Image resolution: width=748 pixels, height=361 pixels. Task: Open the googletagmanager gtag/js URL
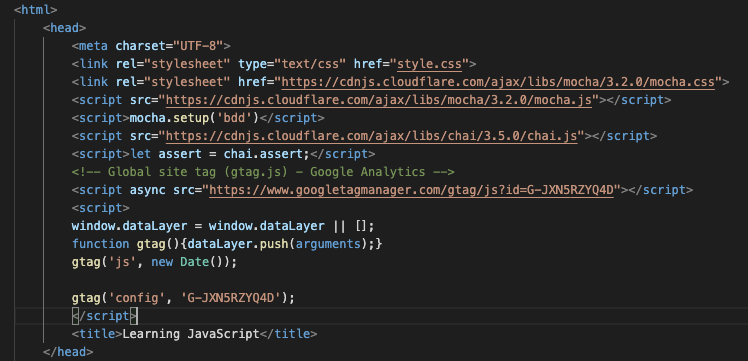(x=411, y=190)
